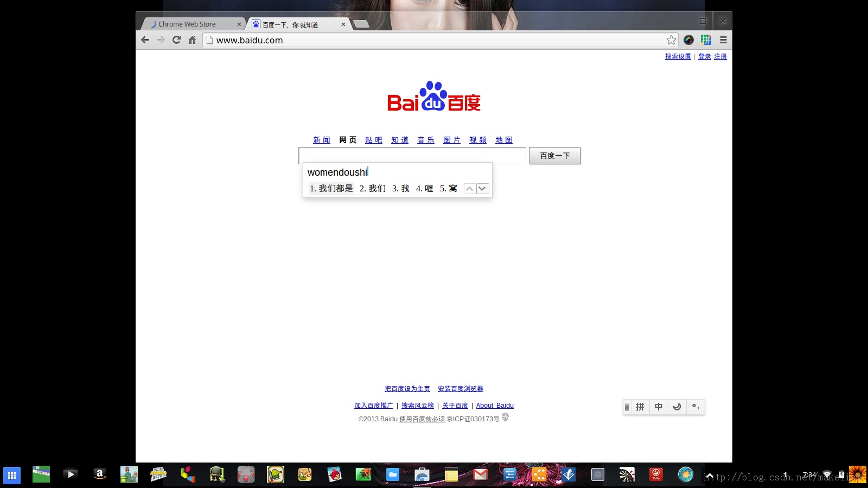
Task: Select the 贴吧 category
Action: [374, 140]
